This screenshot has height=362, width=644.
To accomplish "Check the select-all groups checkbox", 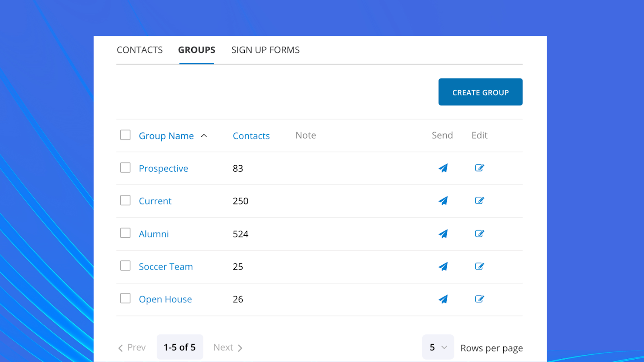I will [125, 135].
